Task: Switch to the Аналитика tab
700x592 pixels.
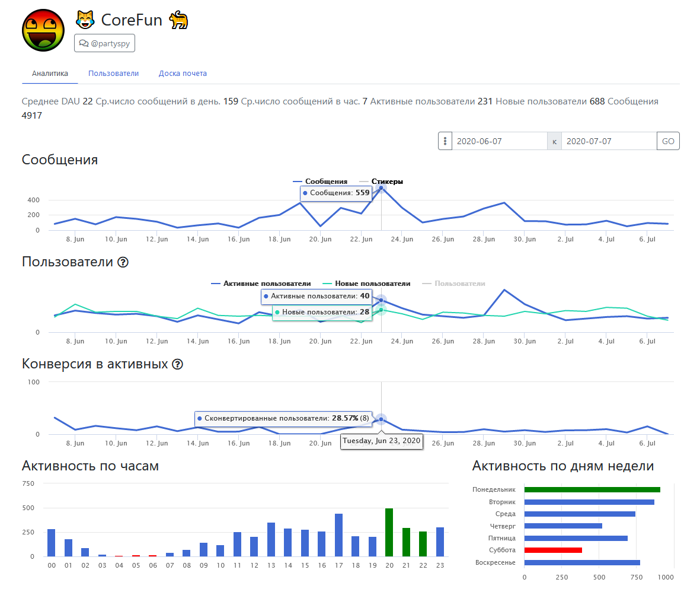Action: (x=50, y=74)
